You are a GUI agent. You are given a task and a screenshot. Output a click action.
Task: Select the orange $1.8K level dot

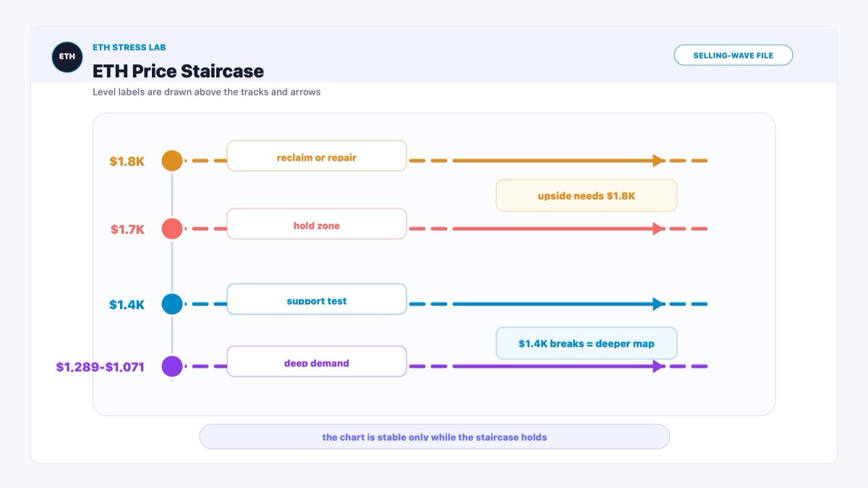tap(172, 160)
